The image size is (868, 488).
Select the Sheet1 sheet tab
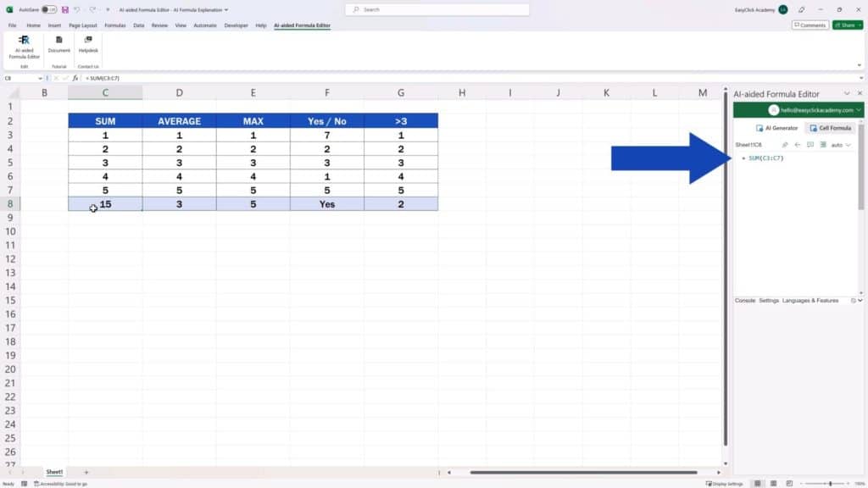pyautogui.click(x=54, y=472)
